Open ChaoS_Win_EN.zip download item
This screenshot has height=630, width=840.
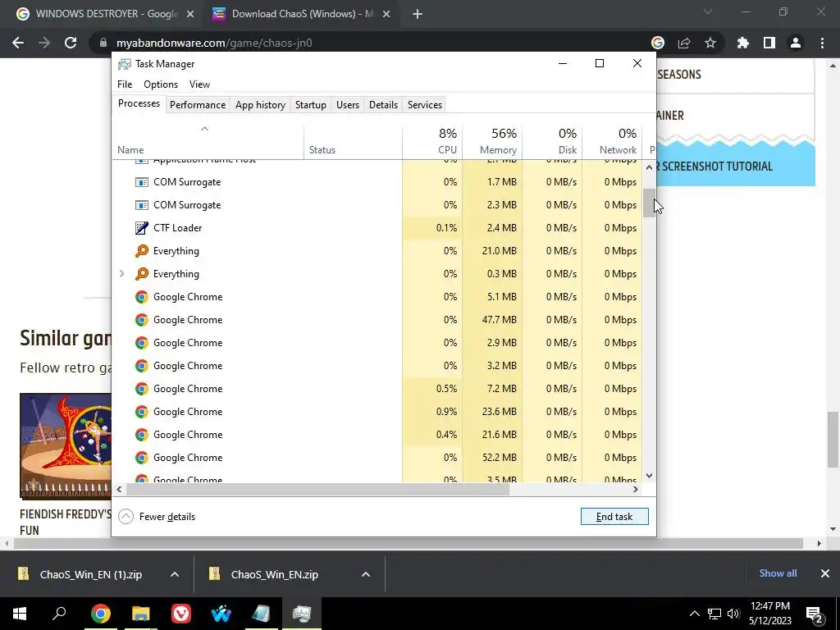(x=275, y=574)
